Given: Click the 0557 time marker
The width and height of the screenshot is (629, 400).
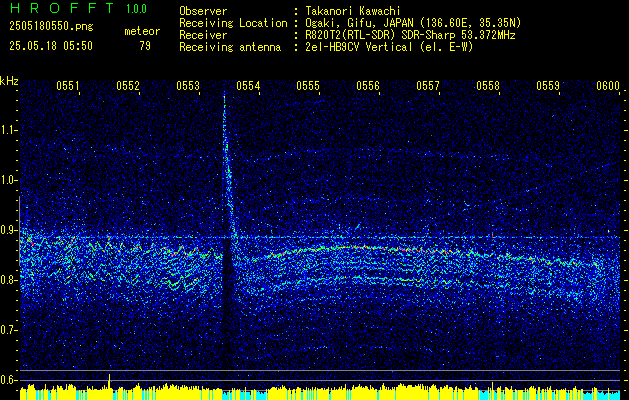Looking at the screenshot, I should click(428, 85).
